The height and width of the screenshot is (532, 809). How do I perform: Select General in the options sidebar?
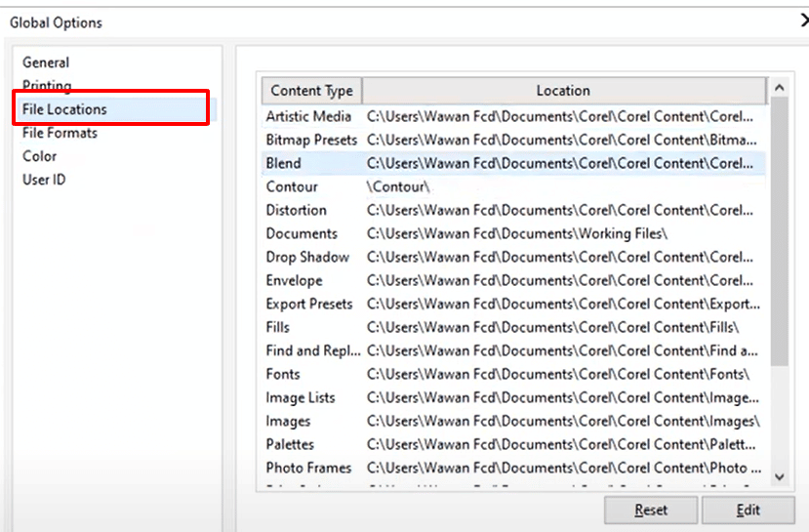pyautogui.click(x=46, y=62)
